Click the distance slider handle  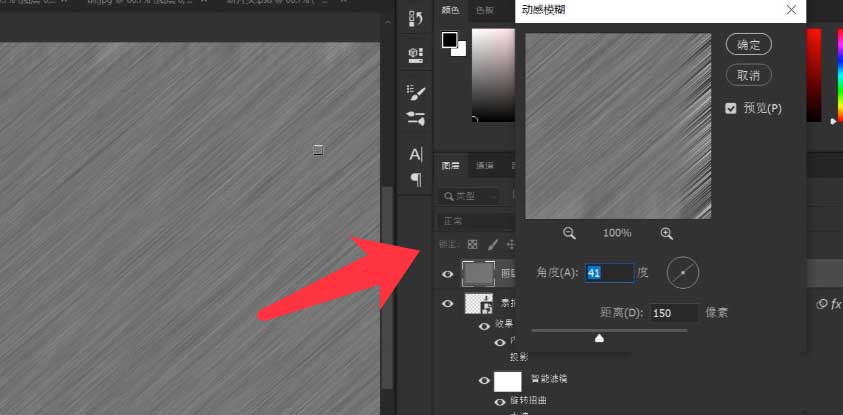pos(599,338)
